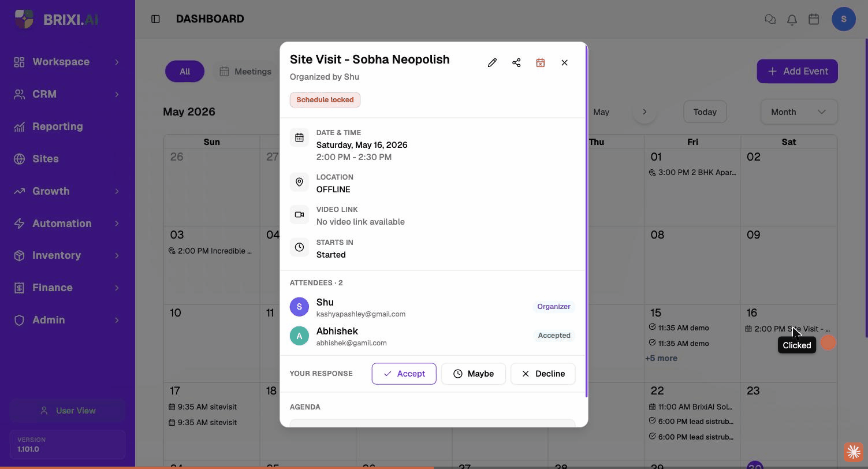This screenshot has width=868, height=469.
Task: Open the chat messages icon in header
Action: point(770,19)
